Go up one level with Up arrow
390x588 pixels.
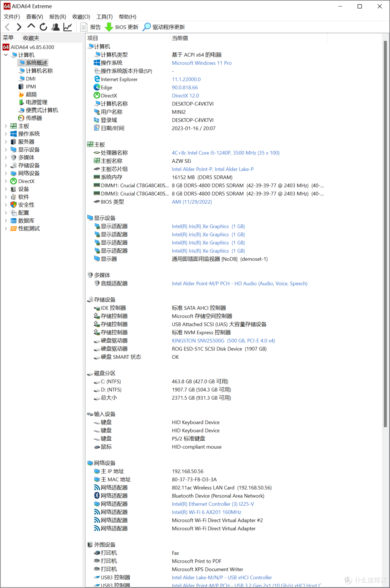(31, 26)
